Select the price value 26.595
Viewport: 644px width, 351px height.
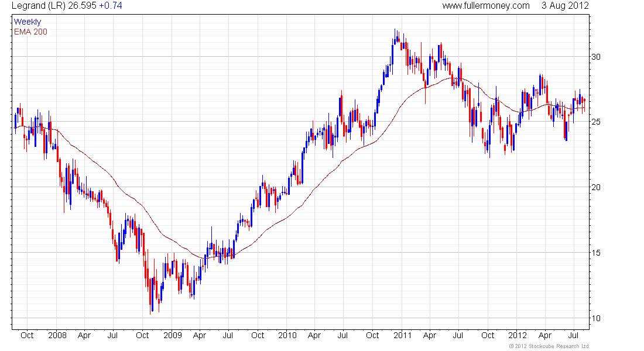[x=83, y=6]
